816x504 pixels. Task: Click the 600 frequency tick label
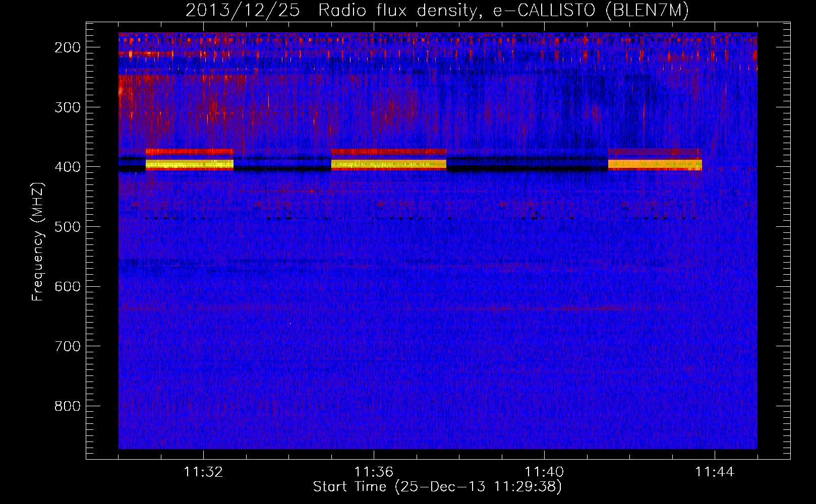pos(68,286)
